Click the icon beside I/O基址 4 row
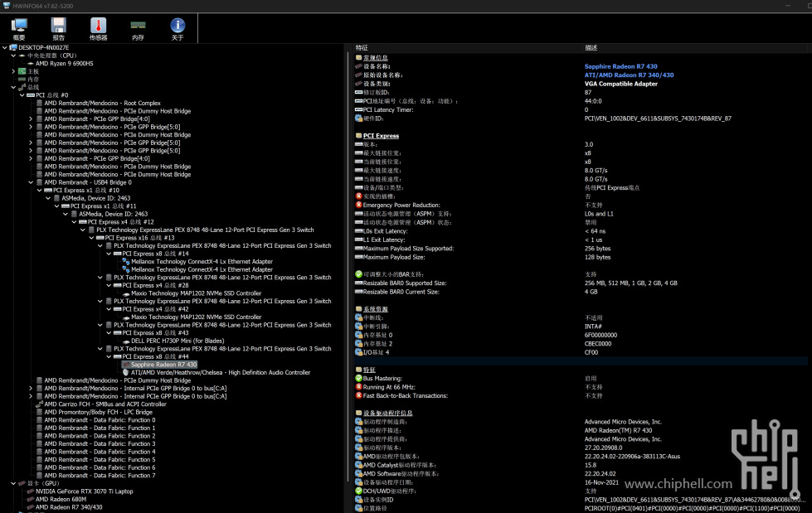 click(x=358, y=352)
